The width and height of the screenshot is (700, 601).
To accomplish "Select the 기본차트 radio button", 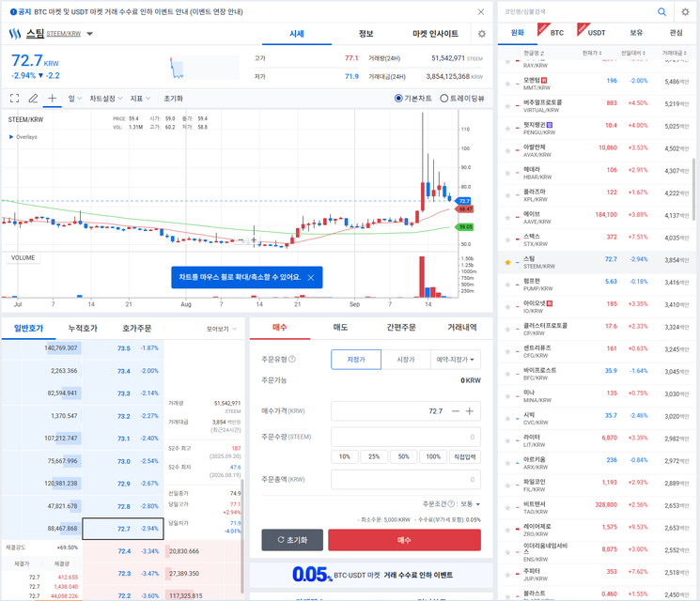I will 398,99.
